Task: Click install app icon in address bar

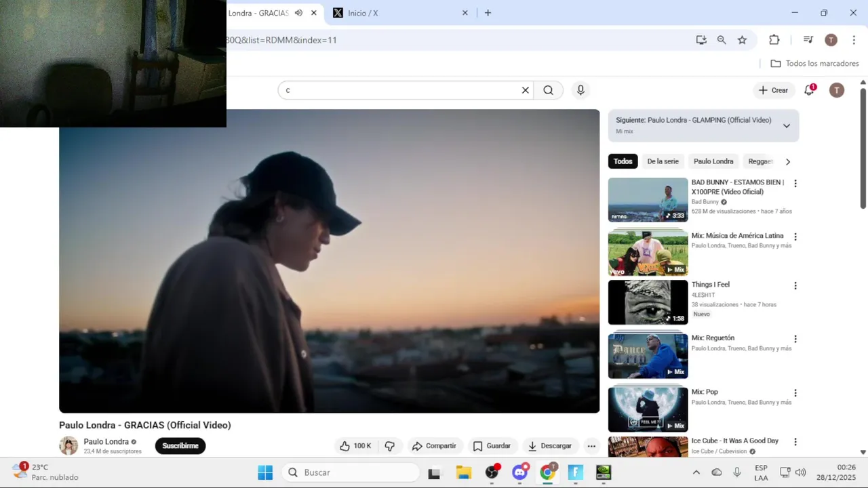Action: click(701, 40)
